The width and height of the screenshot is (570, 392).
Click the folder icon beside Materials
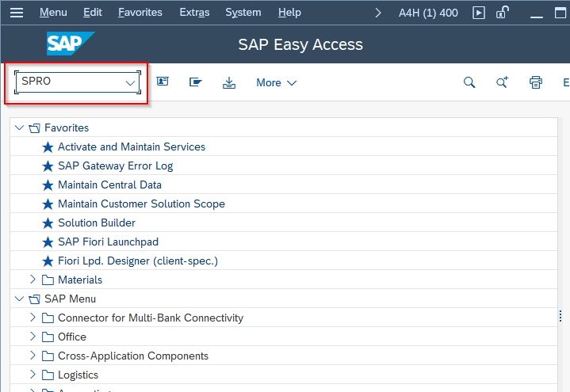click(x=48, y=280)
